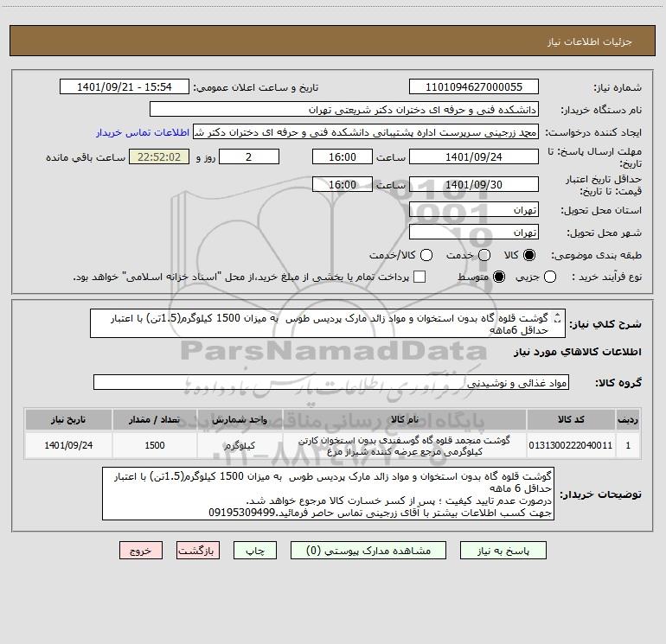Click column header کد کالا
Viewport: 666px width, 644px height.
pos(571,420)
